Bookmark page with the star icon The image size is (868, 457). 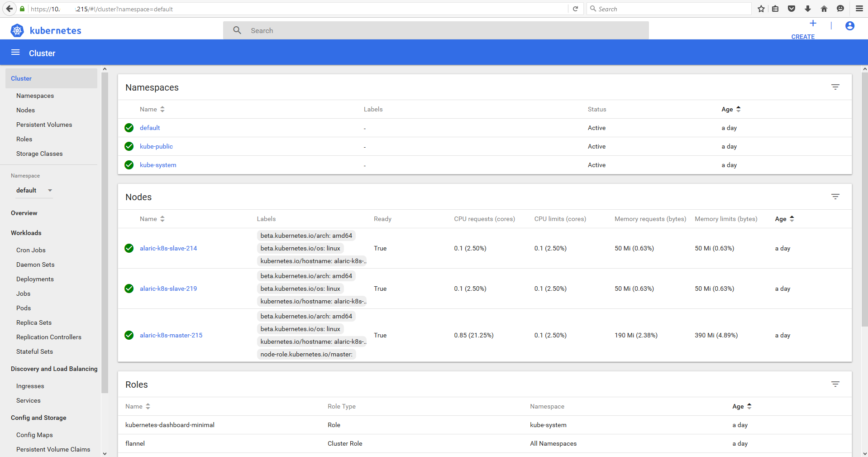(761, 9)
